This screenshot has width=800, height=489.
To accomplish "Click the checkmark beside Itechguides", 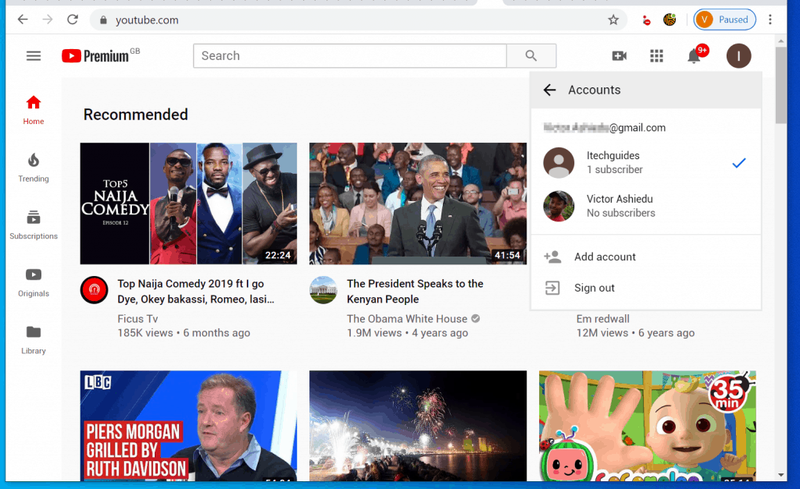I will [x=739, y=163].
